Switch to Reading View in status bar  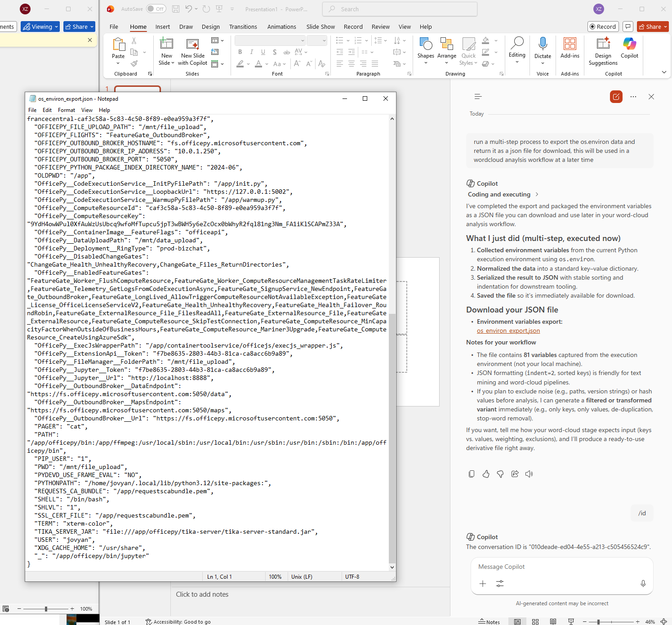click(x=553, y=622)
